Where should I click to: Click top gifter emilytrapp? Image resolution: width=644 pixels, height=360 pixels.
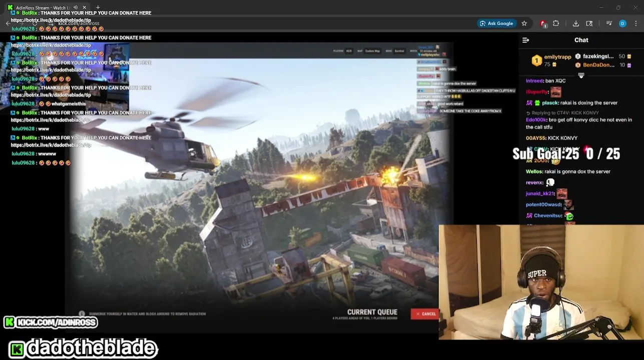(x=557, y=57)
